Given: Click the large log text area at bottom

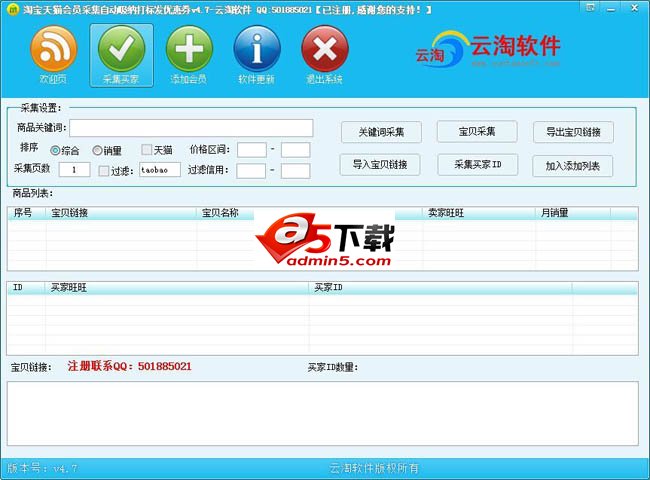Looking at the screenshot, I should click(323, 414).
